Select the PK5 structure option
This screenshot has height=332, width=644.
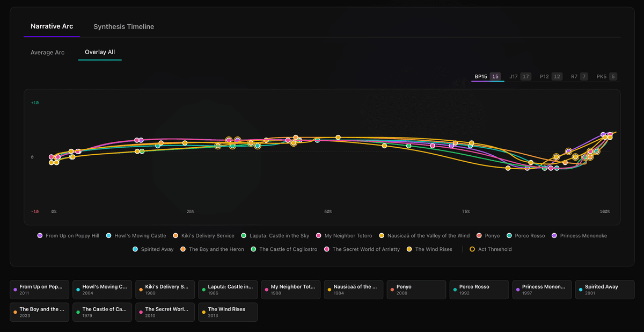click(x=606, y=76)
